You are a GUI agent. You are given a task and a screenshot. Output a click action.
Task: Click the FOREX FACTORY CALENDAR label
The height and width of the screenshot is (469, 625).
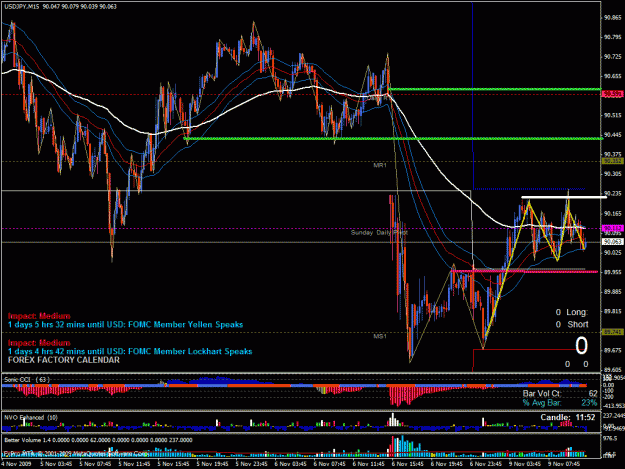click(64, 360)
